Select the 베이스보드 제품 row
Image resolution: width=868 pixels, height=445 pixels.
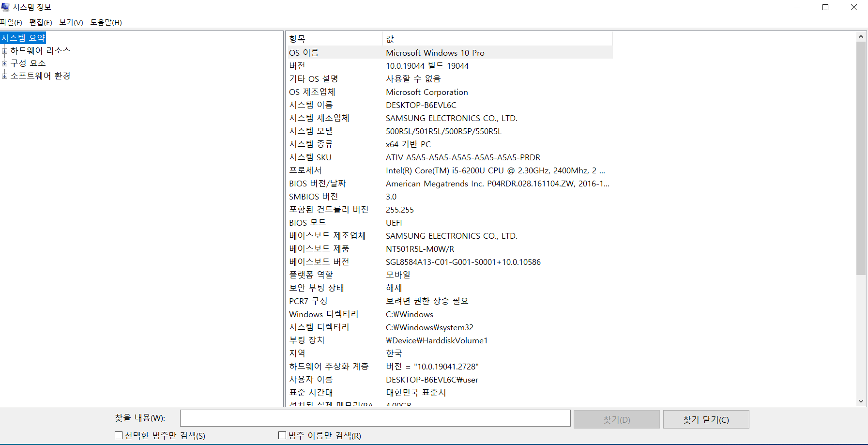pos(449,248)
